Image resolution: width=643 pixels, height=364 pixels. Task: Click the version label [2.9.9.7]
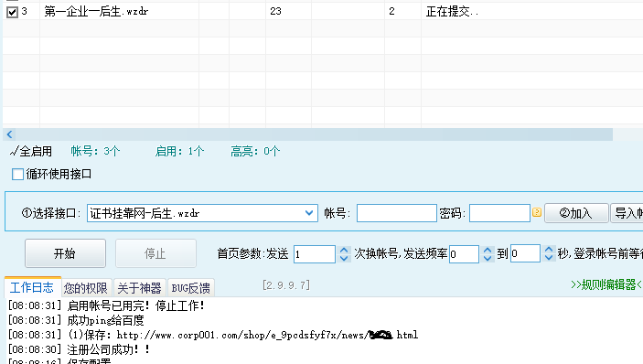286,284
